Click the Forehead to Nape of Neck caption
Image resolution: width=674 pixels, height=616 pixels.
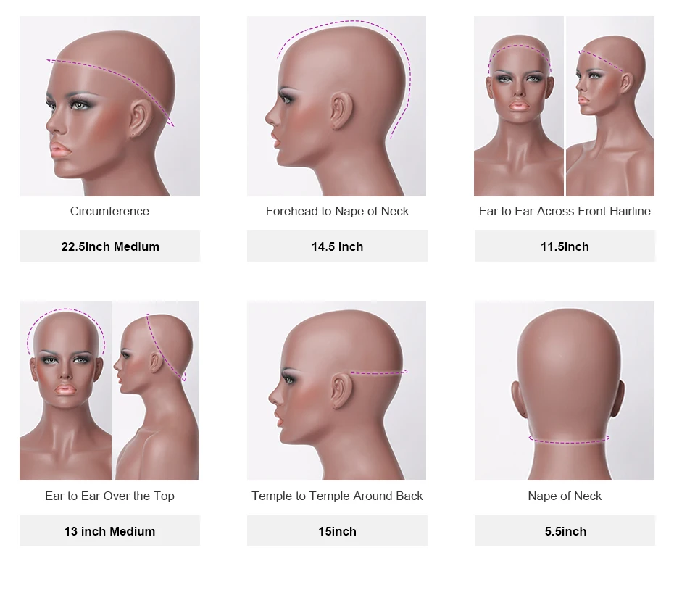pyautogui.click(x=337, y=211)
